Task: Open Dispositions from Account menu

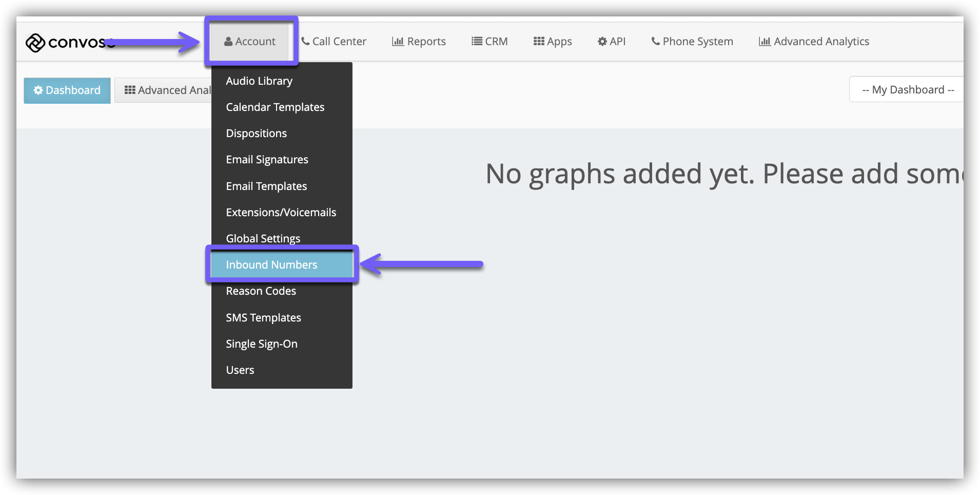Action: click(256, 134)
